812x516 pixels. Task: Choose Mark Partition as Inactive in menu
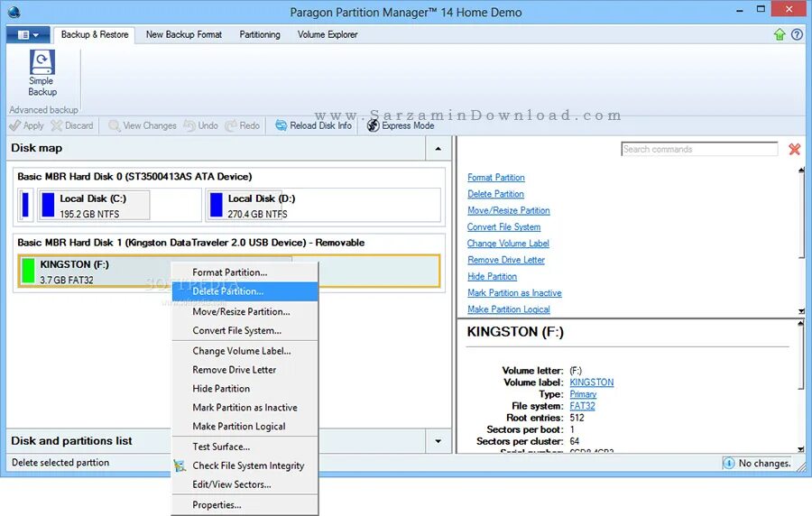pos(245,408)
